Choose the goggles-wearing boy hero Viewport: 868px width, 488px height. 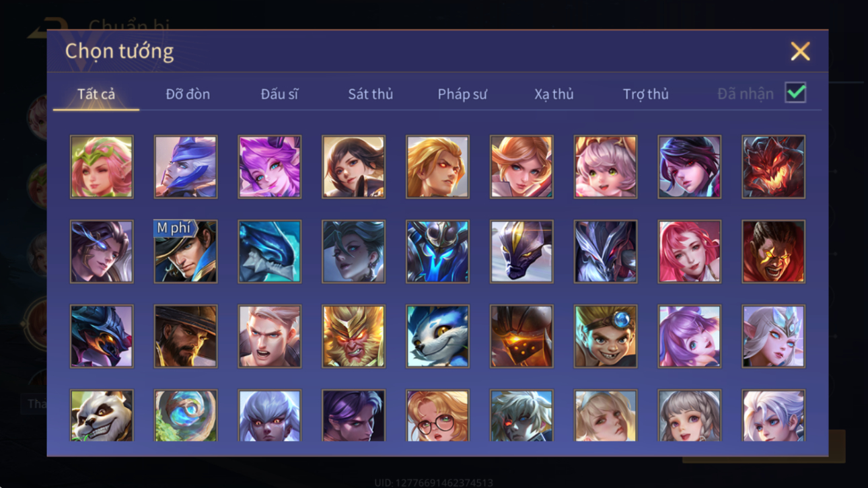[605, 337]
